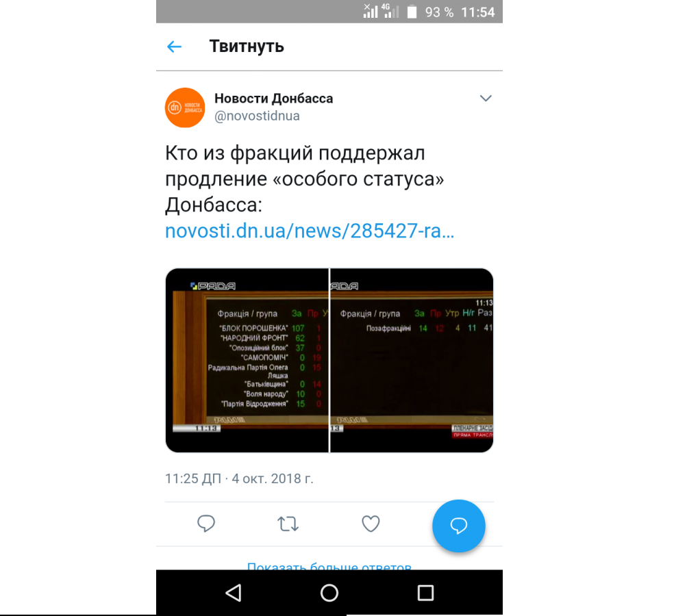Retweet this post
700x616 pixels.
coord(288,524)
